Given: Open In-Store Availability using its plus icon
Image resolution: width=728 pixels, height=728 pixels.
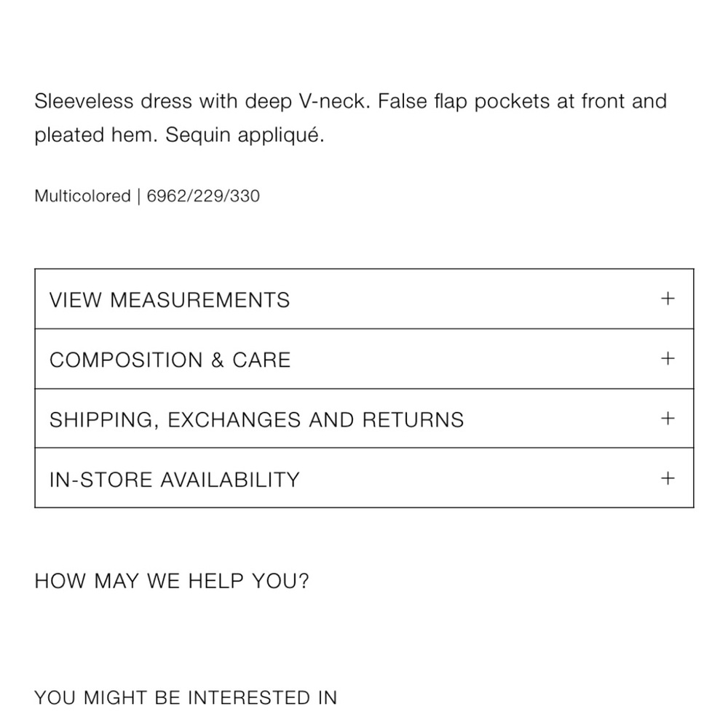Looking at the screenshot, I should point(667,478).
